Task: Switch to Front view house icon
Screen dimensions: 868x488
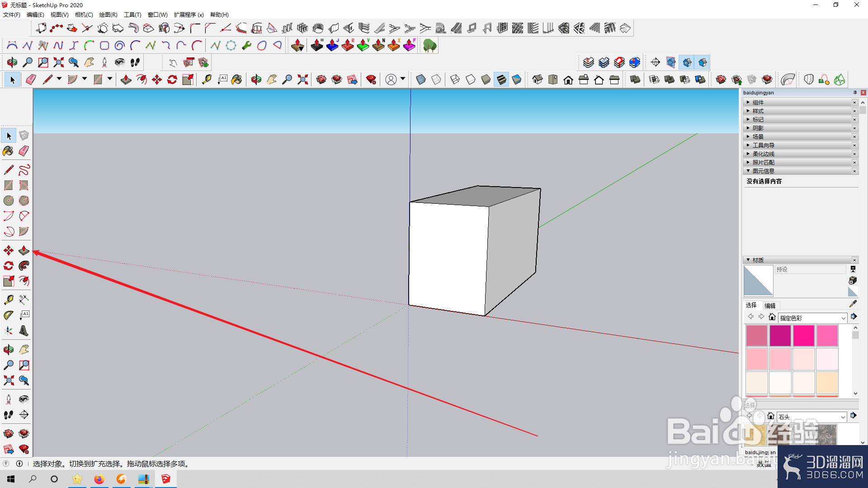Action: (x=568, y=80)
